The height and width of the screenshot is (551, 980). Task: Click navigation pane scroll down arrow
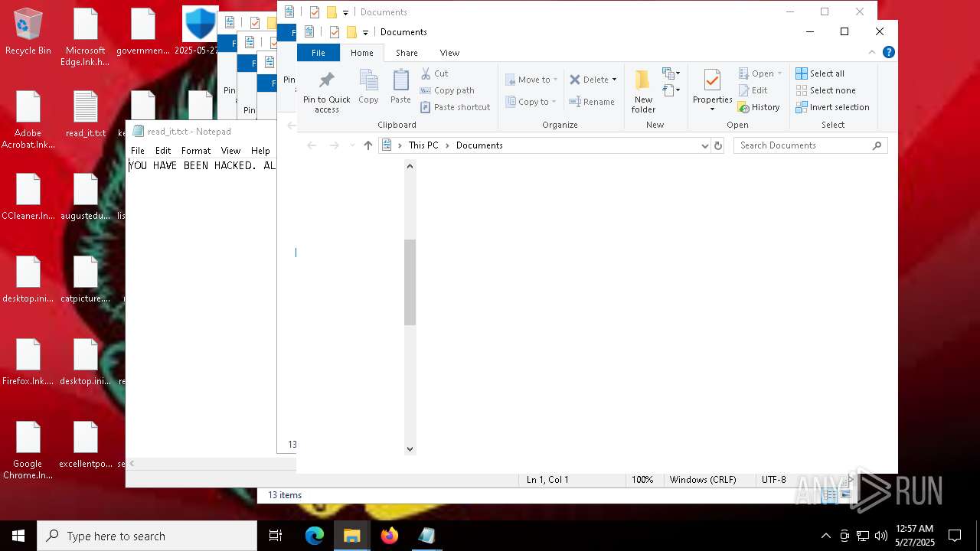pos(410,449)
